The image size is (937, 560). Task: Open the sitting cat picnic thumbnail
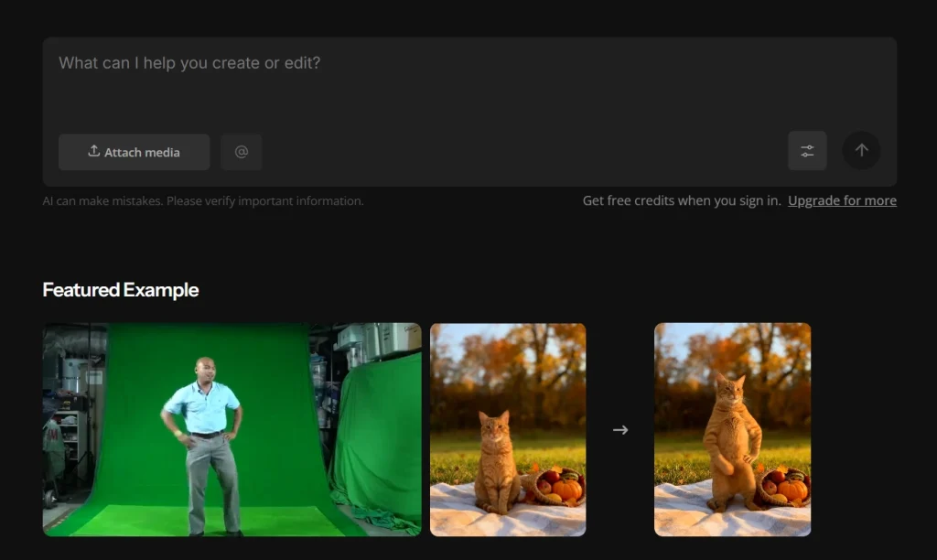pos(508,430)
